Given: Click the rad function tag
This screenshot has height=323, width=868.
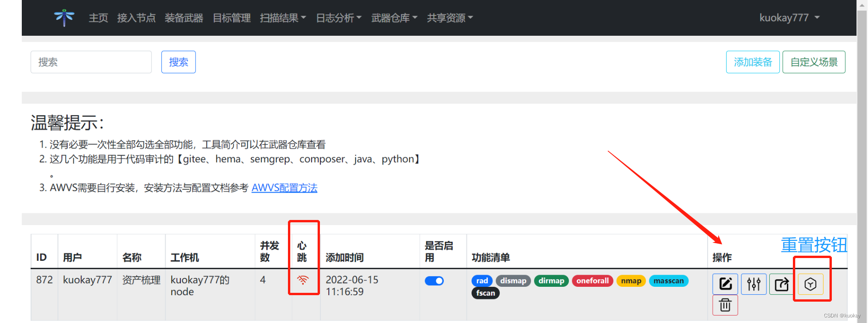Looking at the screenshot, I should [482, 281].
